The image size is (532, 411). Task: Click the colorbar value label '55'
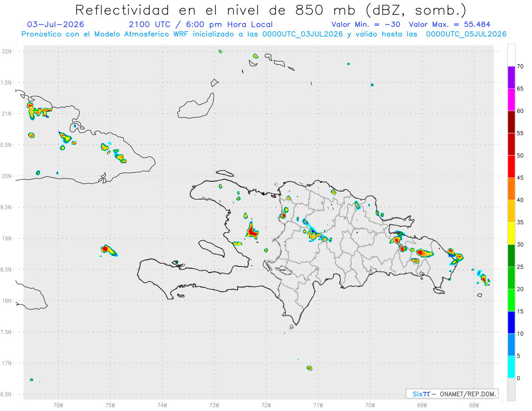tap(520, 133)
